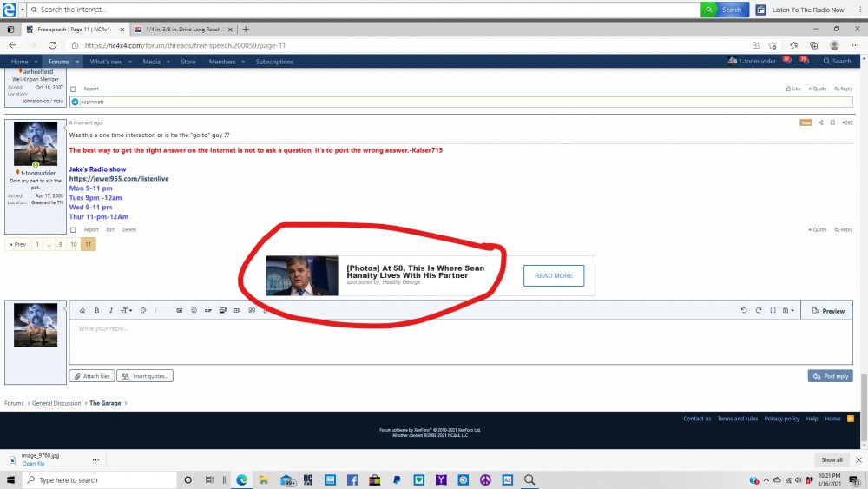Click the Insert quotes button

click(x=145, y=376)
